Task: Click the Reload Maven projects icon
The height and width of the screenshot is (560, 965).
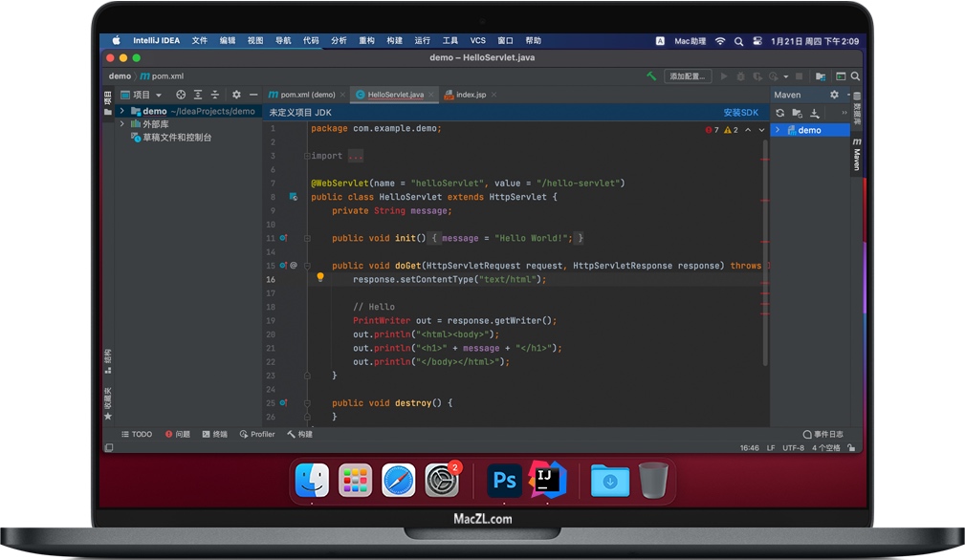Action: [x=779, y=113]
